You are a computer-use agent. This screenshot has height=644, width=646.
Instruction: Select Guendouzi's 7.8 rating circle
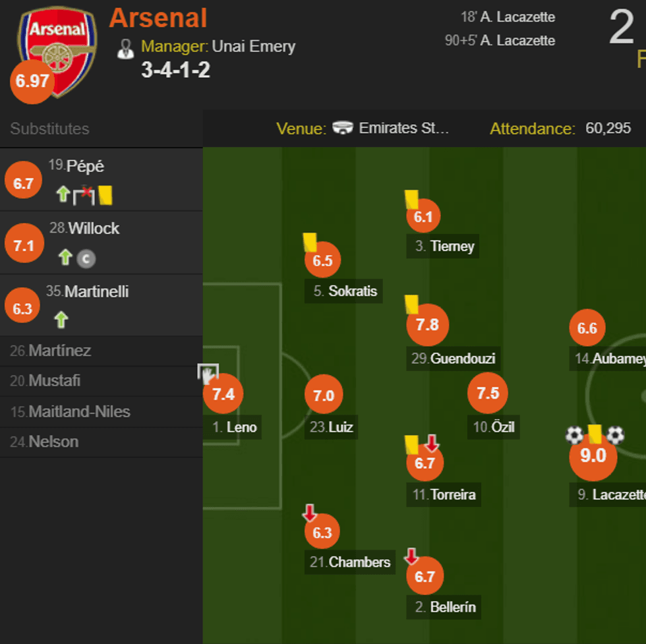coord(427,325)
